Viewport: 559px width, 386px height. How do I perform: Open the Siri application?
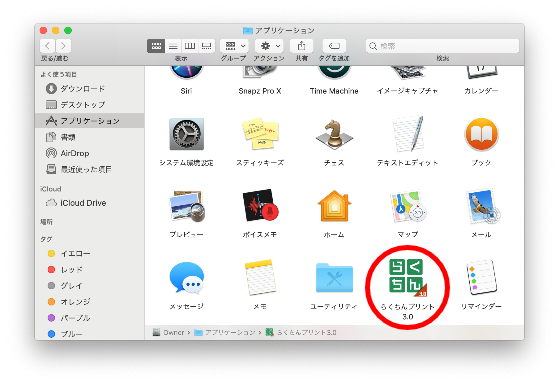186,73
